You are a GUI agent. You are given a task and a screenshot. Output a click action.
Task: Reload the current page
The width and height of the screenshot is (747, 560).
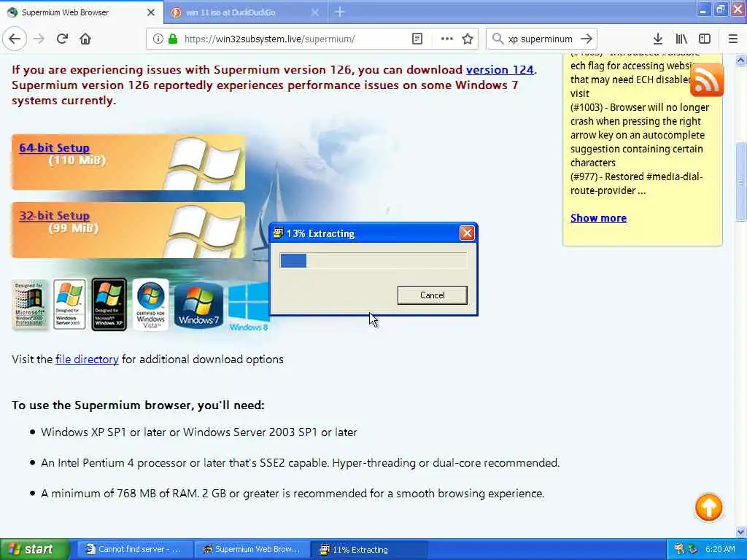[x=62, y=39]
